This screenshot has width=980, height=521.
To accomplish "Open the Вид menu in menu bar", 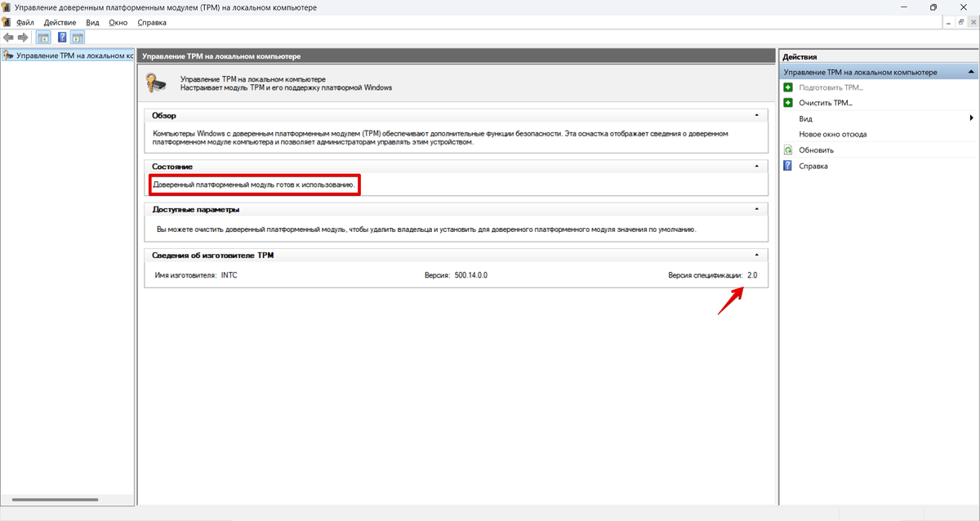I will coord(93,22).
